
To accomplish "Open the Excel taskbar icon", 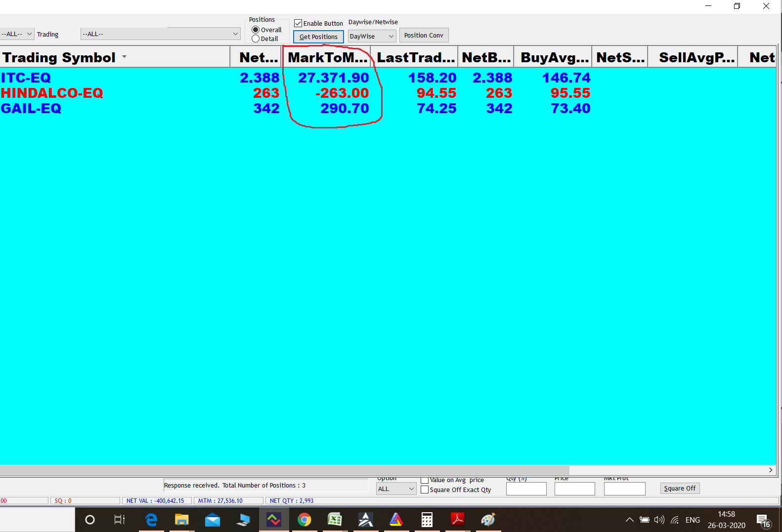I will click(x=335, y=520).
